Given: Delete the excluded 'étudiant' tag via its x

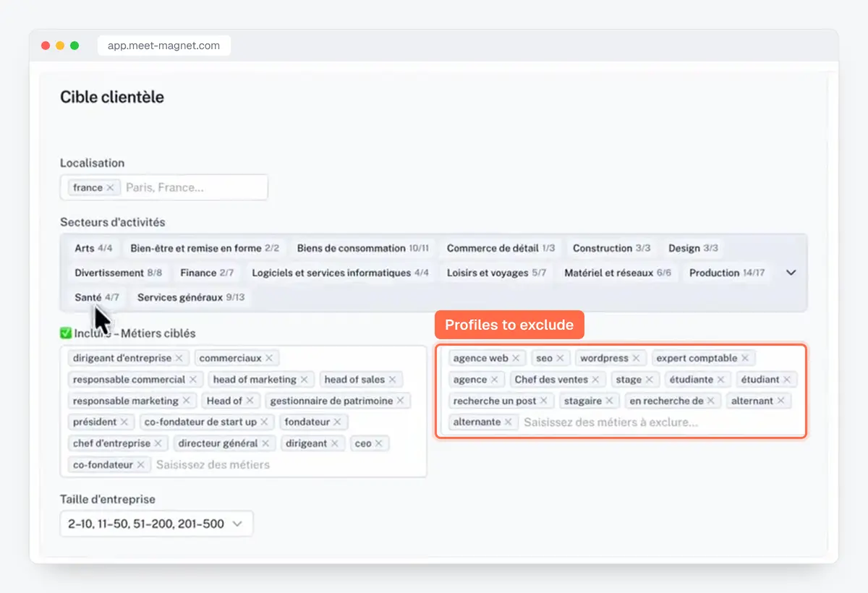Looking at the screenshot, I should (787, 380).
